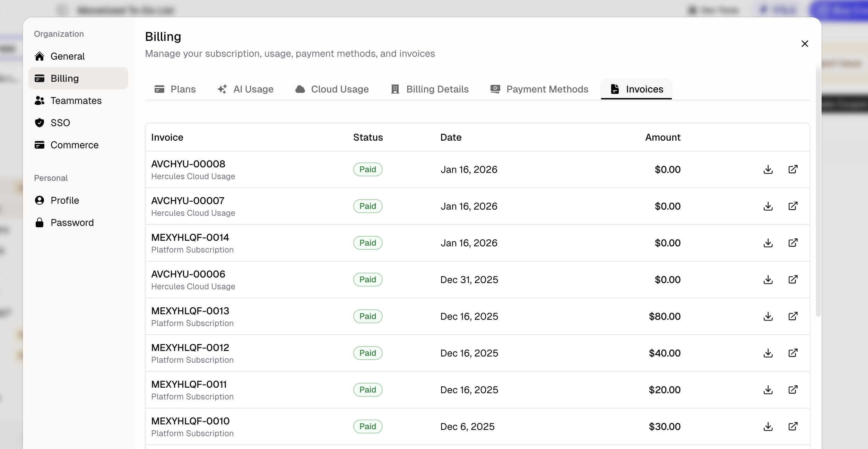The image size is (868, 449).
Task: Open the Payment Methods tab
Action: (539, 89)
